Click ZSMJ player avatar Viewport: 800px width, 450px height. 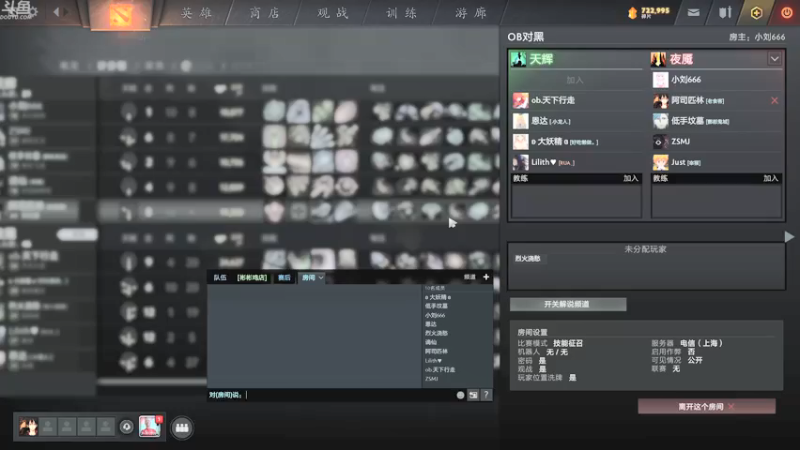[660, 141]
